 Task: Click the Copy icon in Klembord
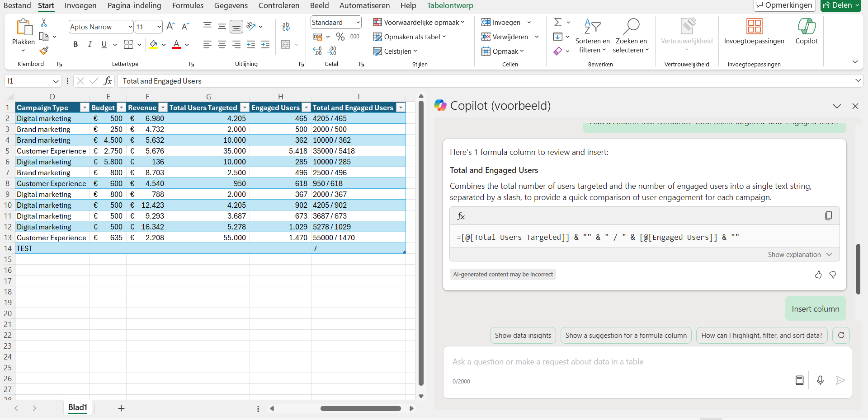click(x=44, y=37)
